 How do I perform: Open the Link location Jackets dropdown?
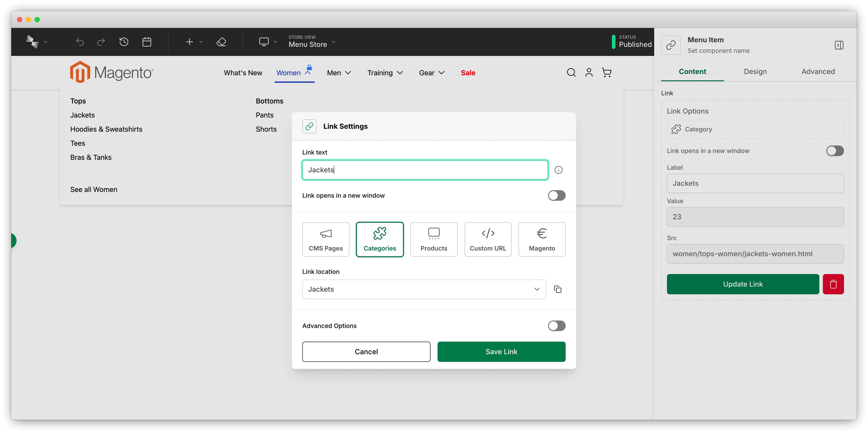(x=424, y=289)
